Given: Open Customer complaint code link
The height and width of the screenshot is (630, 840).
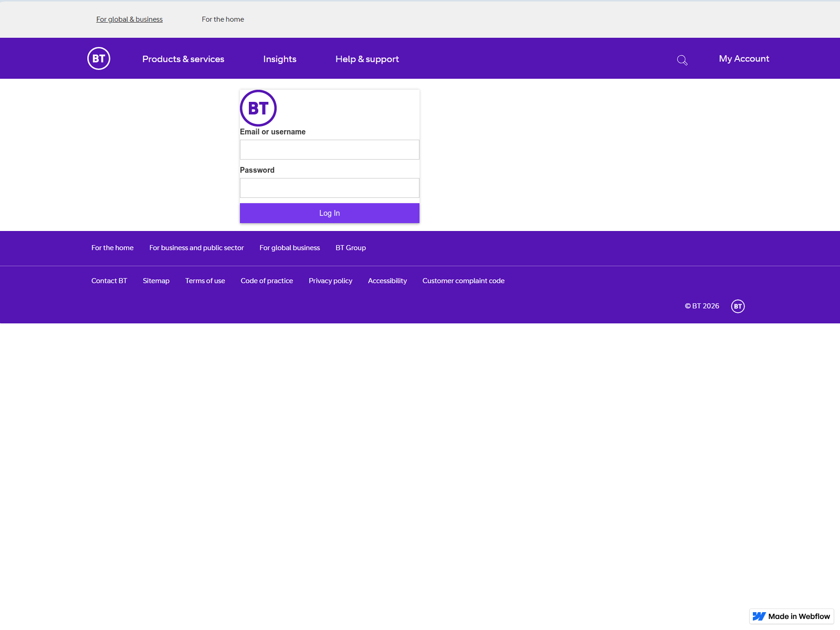Looking at the screenshot, I should point(463,281).
